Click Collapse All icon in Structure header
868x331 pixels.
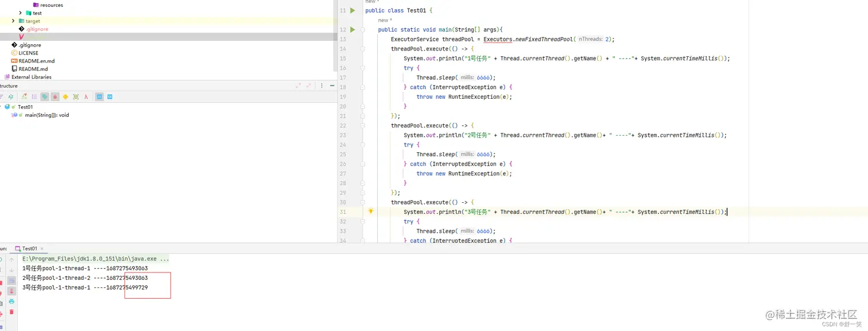coord(309,86)
